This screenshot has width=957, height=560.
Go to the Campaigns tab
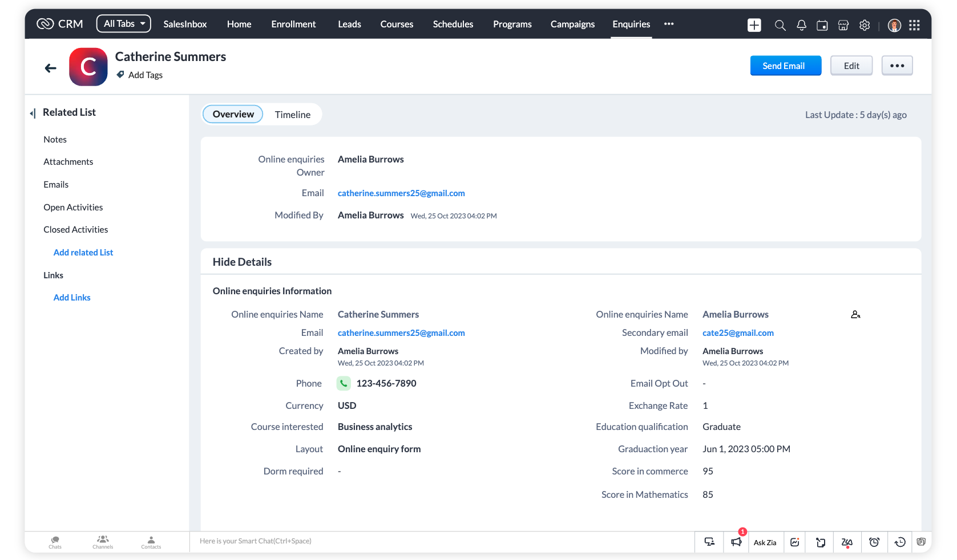[572, 24]
